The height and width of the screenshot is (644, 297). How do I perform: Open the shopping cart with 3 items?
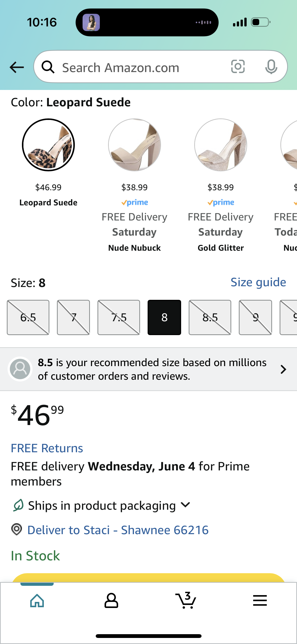[186, 600]
